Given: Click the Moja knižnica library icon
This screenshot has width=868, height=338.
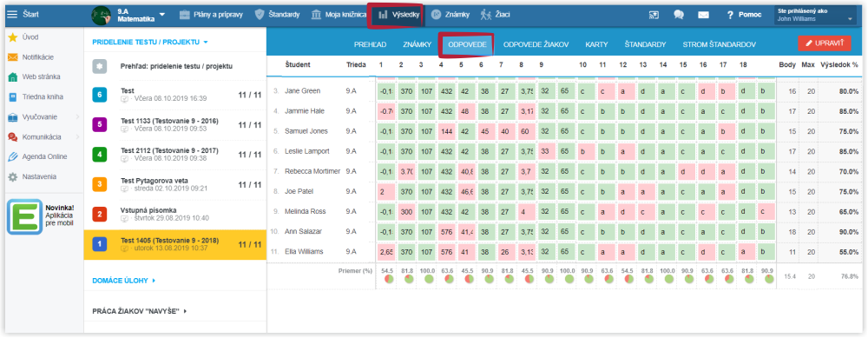Looking at the screenshot, I should point(316,15).
